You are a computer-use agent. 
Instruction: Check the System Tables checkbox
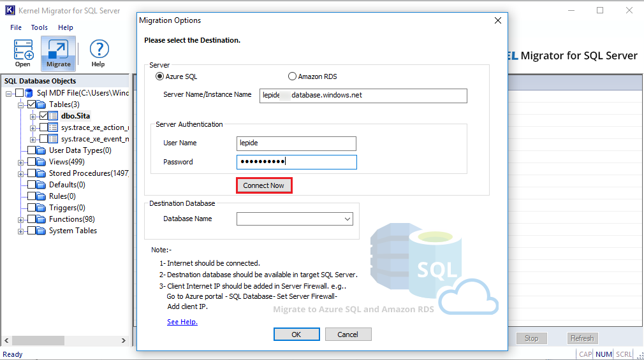point(31,231)
